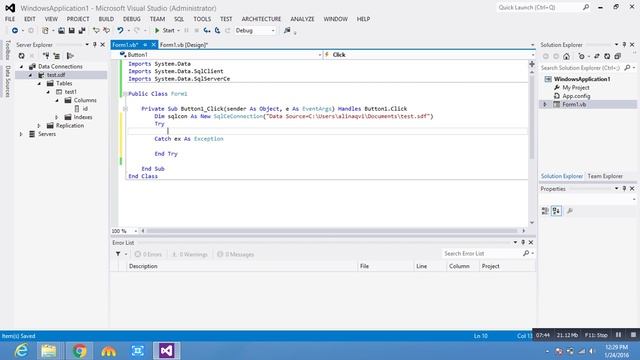The height and width of the screenshot is (360, 640).
Task: Open the Debug configuration dropdown
Action: [273, 31]
